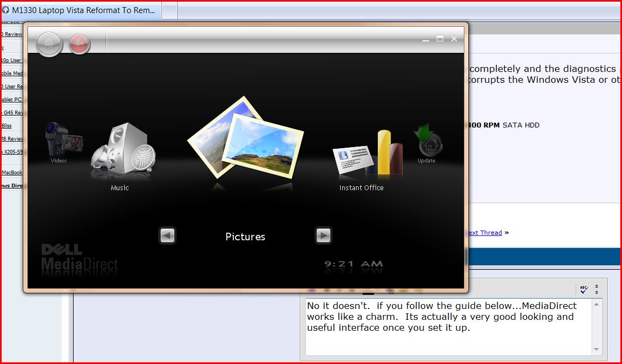This screenshot has height=364, width=622.
Task: Launch Instant Office icon
Action: click(x=368, y=153)
